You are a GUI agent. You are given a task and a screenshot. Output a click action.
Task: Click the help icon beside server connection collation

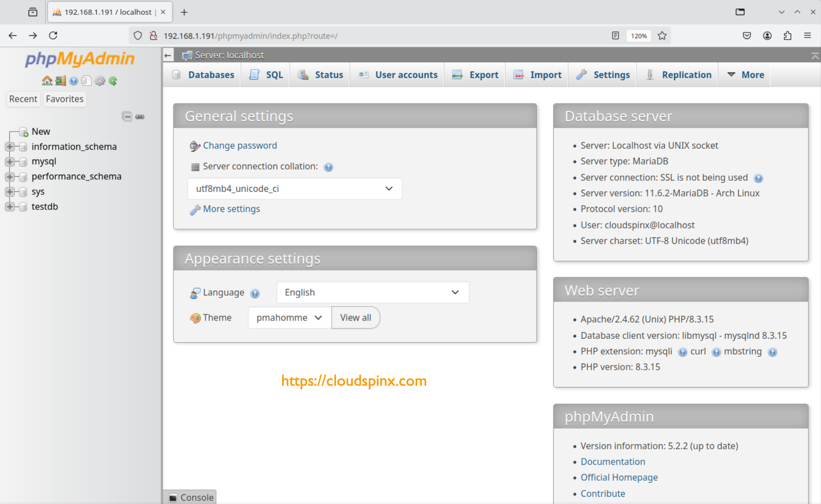pos(328,167)
